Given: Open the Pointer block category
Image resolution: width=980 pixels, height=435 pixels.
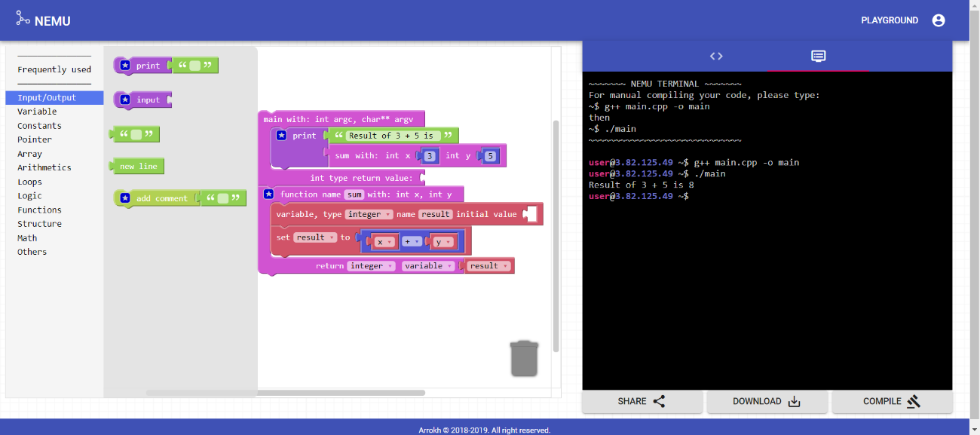Looking at the screenshot, I should click(54, 139).
